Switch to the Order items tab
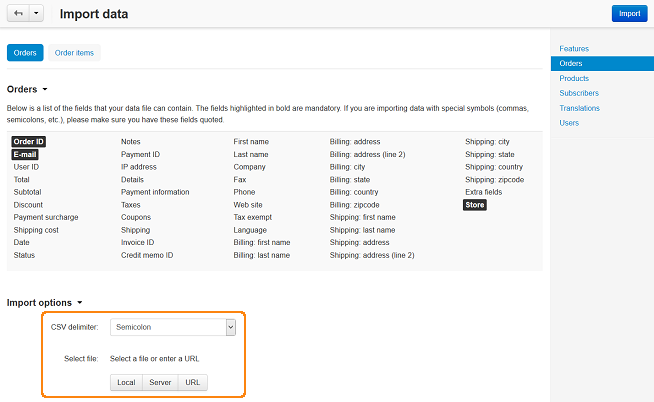Image resolution: width=654 pixels, height=402 pixels. click(x=74, y=53)
